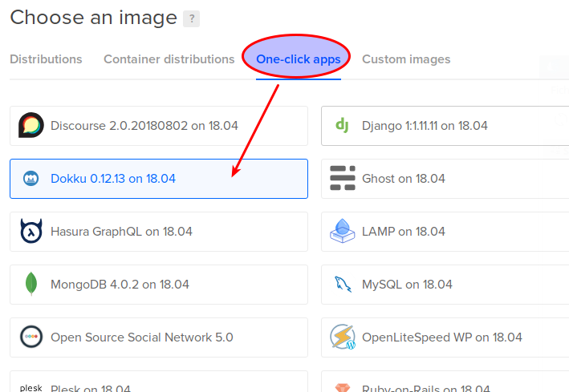Click the Hasura lambda logo
The image size is (569, 392).
31,231
